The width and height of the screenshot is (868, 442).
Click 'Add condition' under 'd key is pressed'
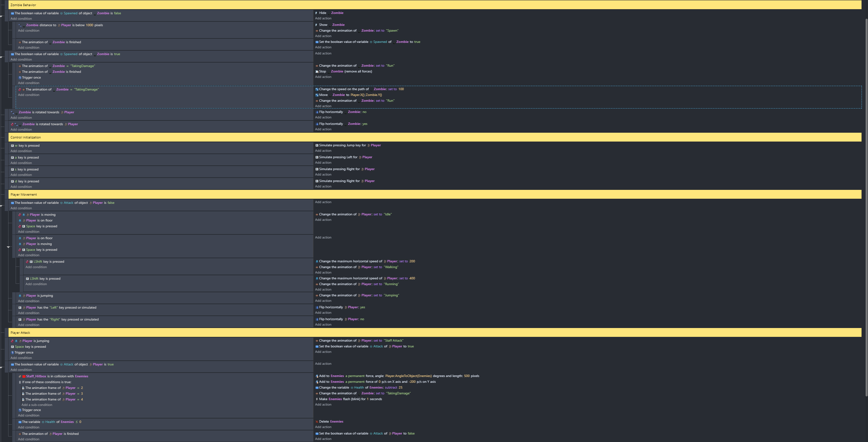point(21,187)
